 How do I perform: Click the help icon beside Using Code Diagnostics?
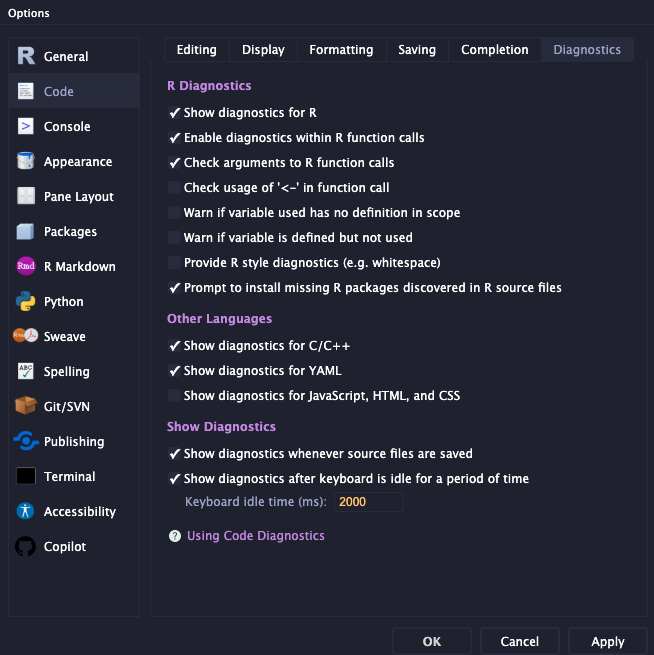[175, 536]
